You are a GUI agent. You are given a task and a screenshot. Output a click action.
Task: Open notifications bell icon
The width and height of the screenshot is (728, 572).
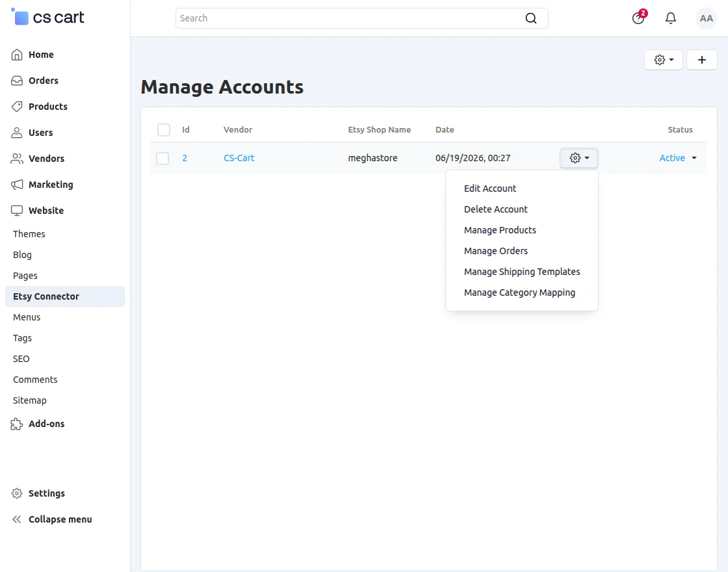coord(670,18)
